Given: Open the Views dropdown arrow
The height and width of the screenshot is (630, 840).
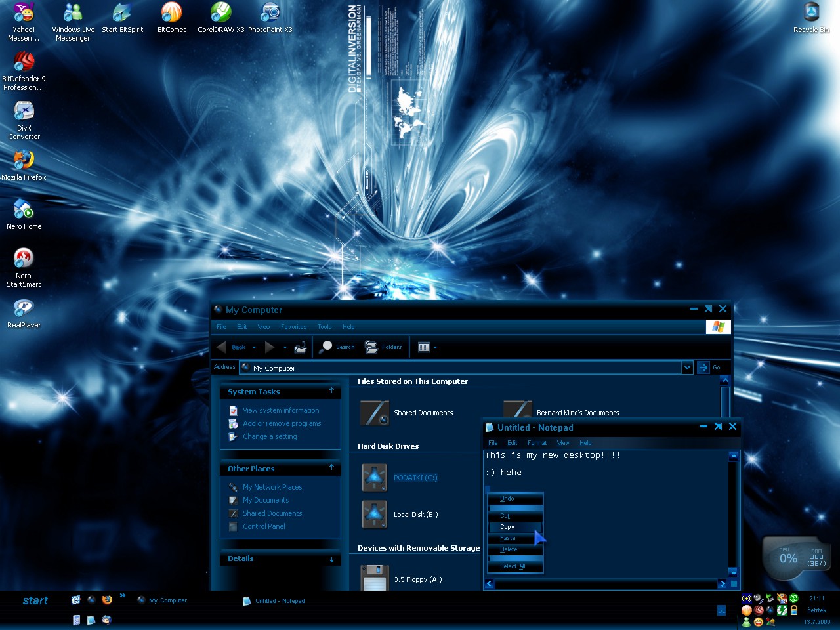Looking at the screenshot, I should [435, 348].
